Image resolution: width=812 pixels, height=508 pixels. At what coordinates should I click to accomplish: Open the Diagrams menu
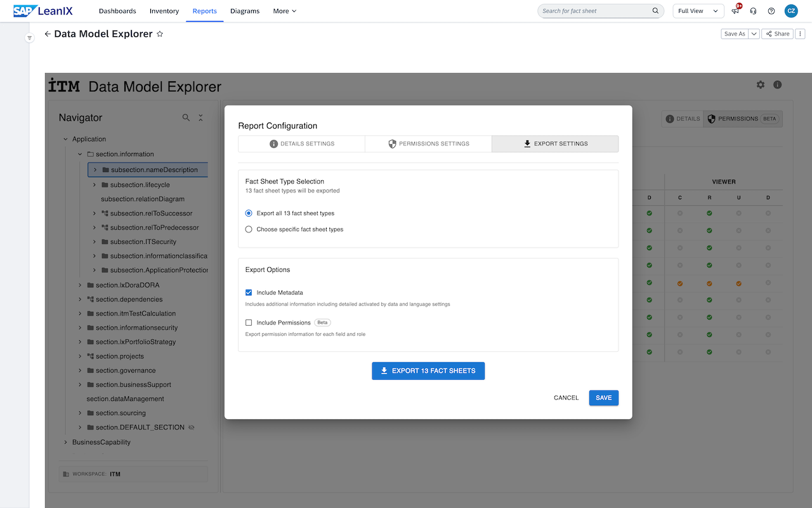[x=245, y=11]
